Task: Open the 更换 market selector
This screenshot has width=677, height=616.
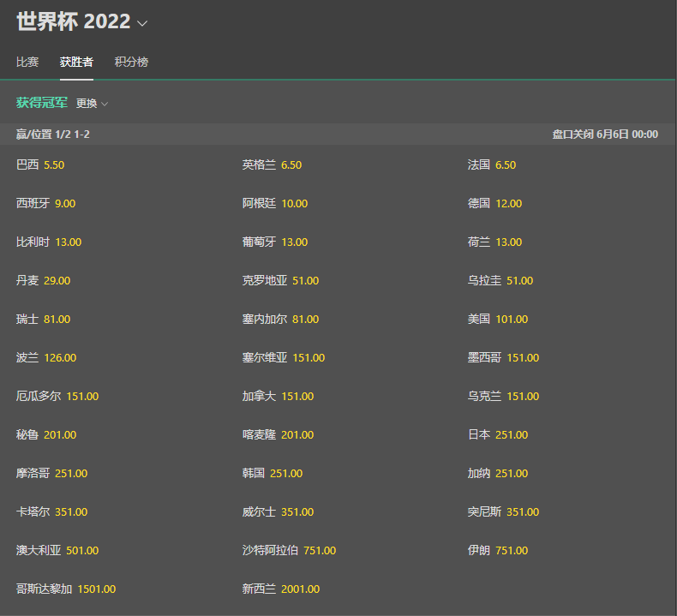Action: [x=92, y=104]
